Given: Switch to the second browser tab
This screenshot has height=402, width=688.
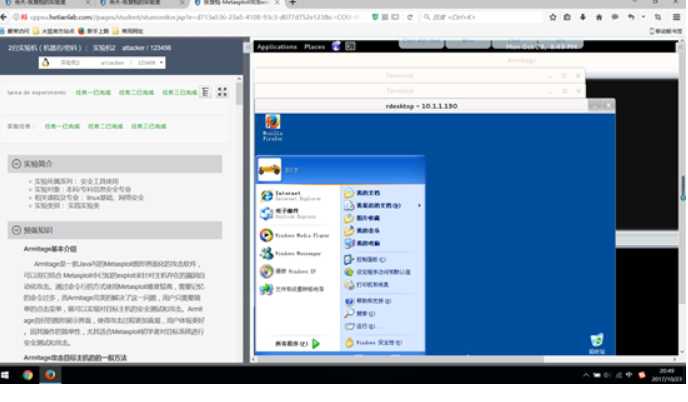Looking at the screenshot, I should (x=142, y=3).
